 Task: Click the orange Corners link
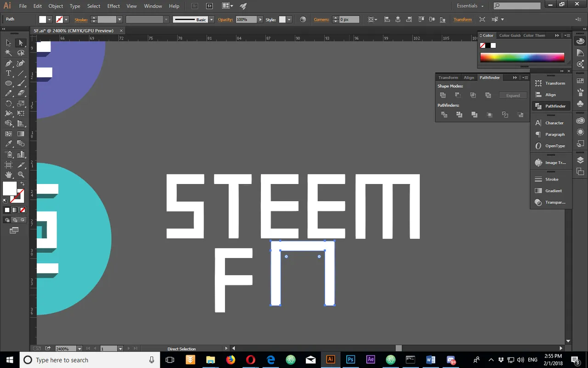point(322,19)
